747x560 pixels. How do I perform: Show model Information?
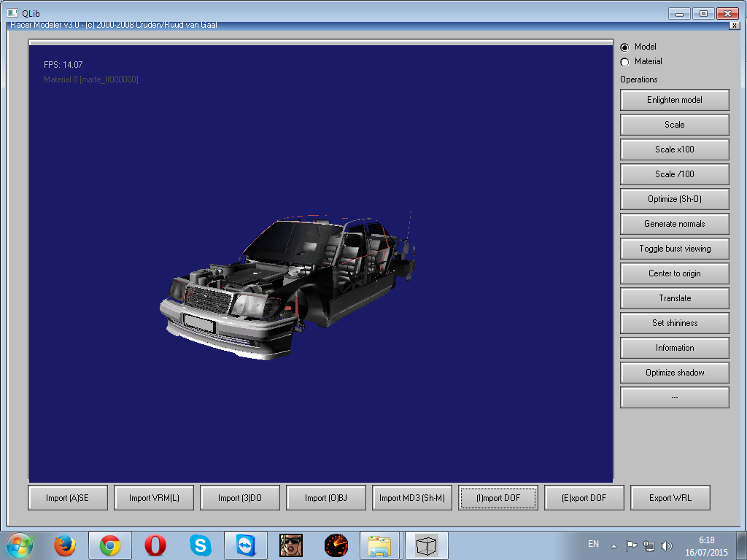[675, 348]
